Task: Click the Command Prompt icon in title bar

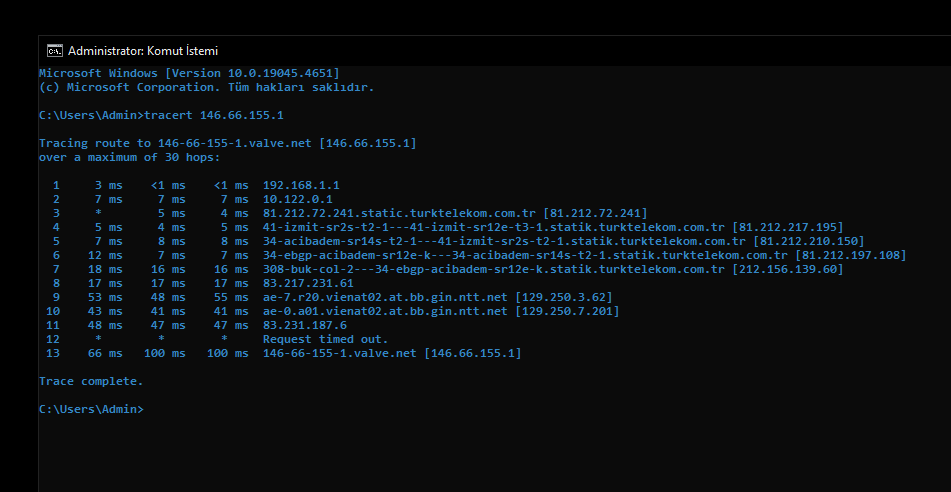Action: 55,50
